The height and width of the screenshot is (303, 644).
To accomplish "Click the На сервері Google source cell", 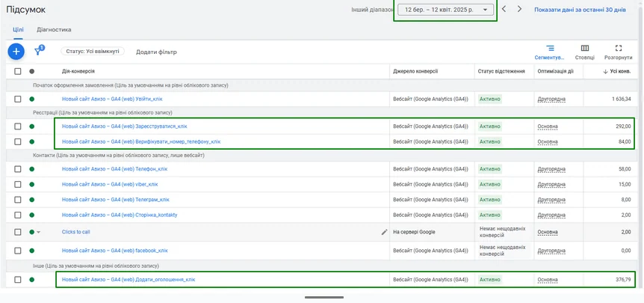I will pos(414,232).
